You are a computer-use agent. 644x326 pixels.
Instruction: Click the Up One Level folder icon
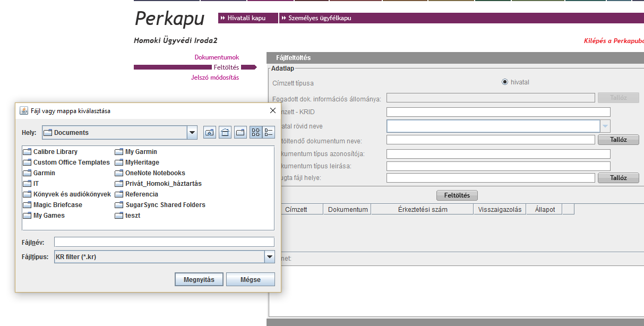210,133
